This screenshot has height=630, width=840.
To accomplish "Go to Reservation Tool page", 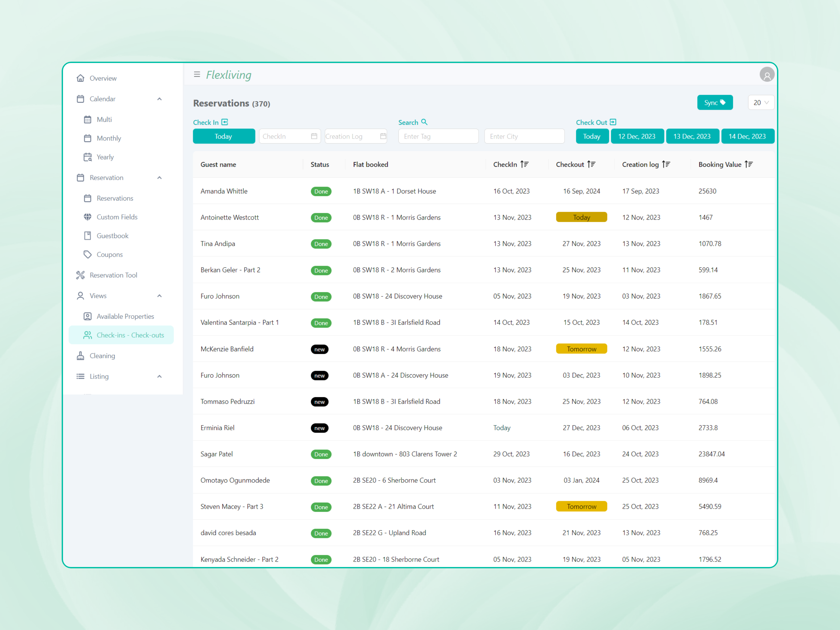I will 113,275.
